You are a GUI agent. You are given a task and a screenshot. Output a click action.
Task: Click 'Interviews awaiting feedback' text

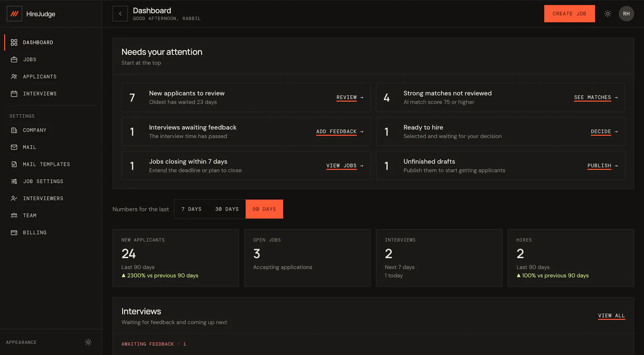point(193,127)
